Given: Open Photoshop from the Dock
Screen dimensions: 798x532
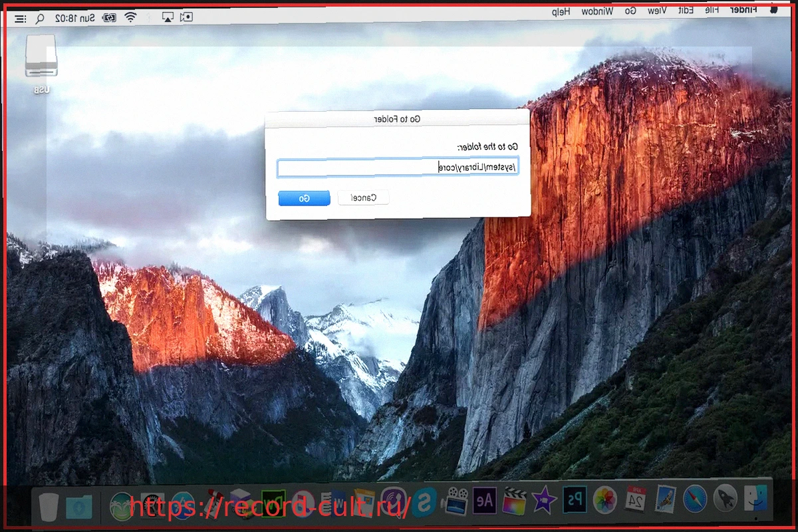Looking at the screenshot, I should 573,505.
